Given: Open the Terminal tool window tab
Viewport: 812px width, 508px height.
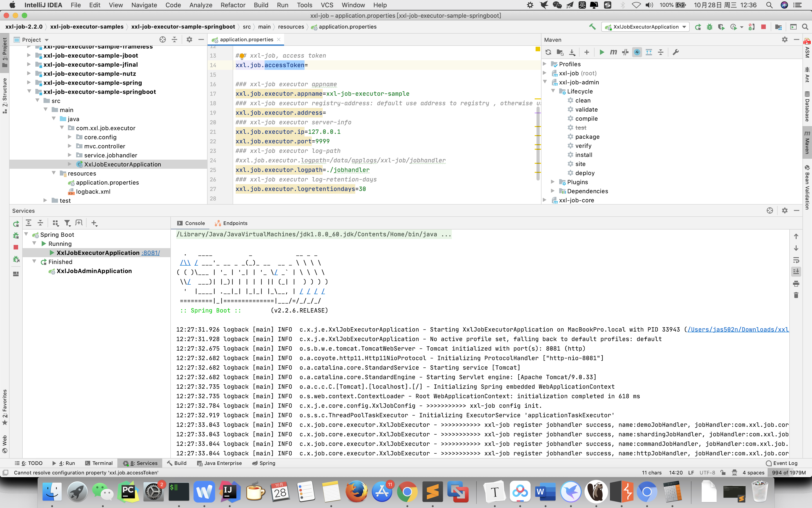Looking at the screenshot, I should tap(99, 463).
